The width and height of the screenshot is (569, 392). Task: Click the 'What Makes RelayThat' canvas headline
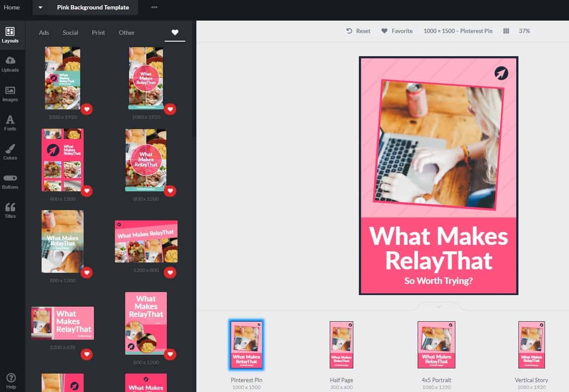point(439,248)
